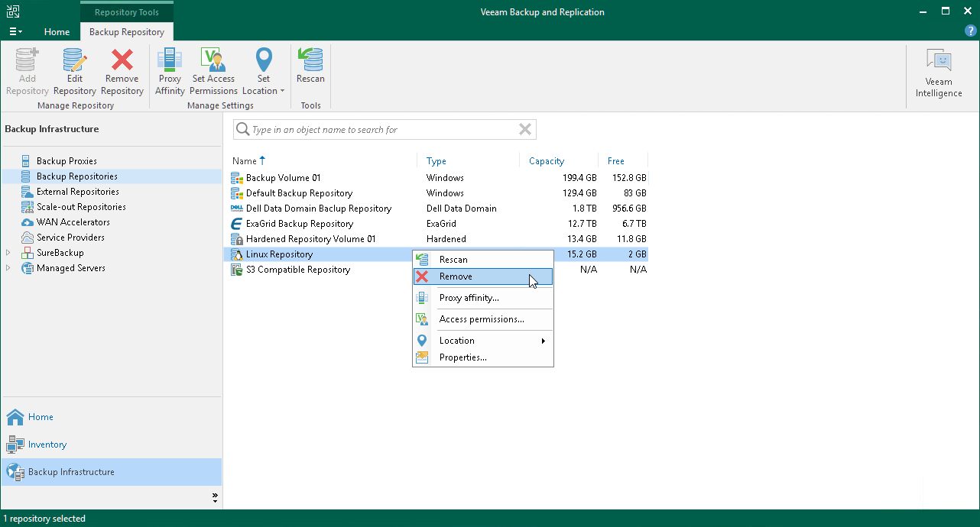Expand the SureBackup tree node
The height and width of the screenshot is (527, 980).
point(7,253)
